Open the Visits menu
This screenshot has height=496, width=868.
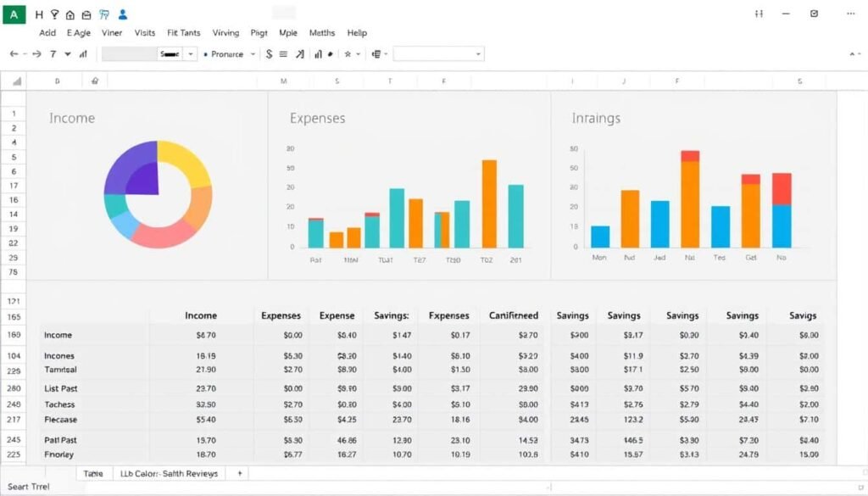(x=145, y=33)
